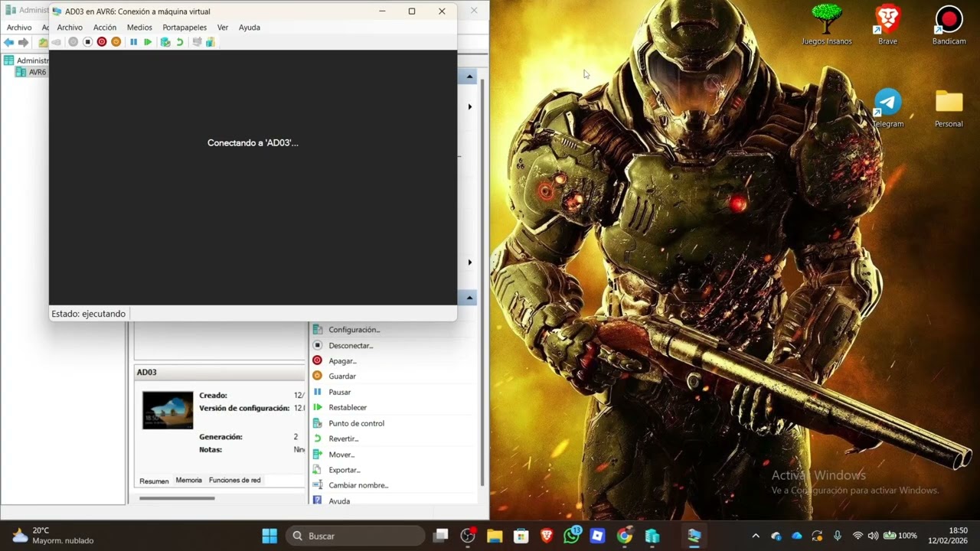The width and height of the screenshot is (980, 551).
Task: Click the last toolbar icon in VM connection
Action: (x=210, y=42)
